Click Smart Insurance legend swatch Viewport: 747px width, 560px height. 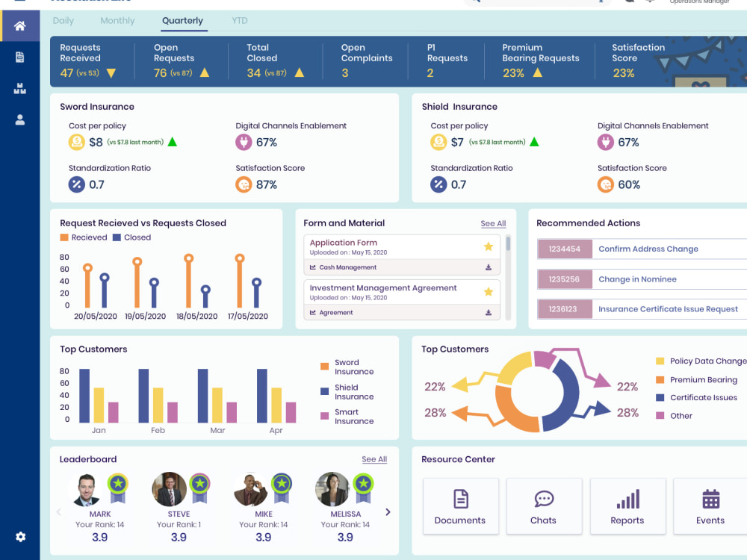pos(324,416)
